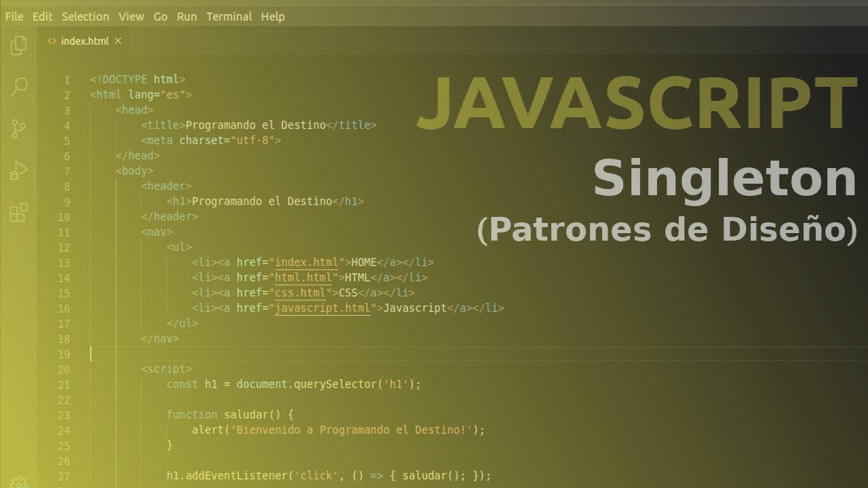
Task: Click line number 19 in the gutter
Action: pos(64,354)
